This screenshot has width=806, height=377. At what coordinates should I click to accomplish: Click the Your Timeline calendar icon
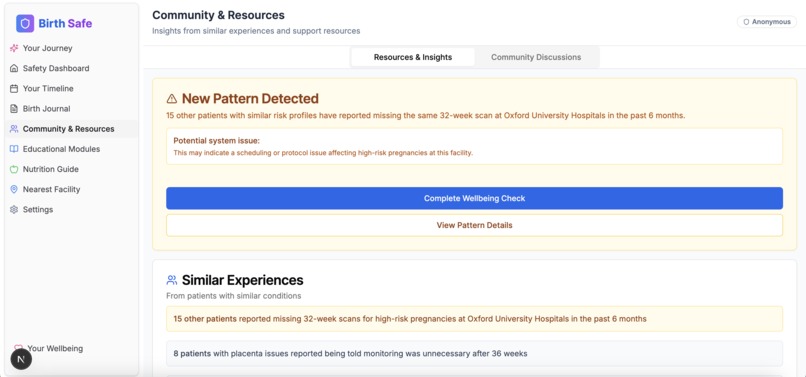tap(14, 88)
